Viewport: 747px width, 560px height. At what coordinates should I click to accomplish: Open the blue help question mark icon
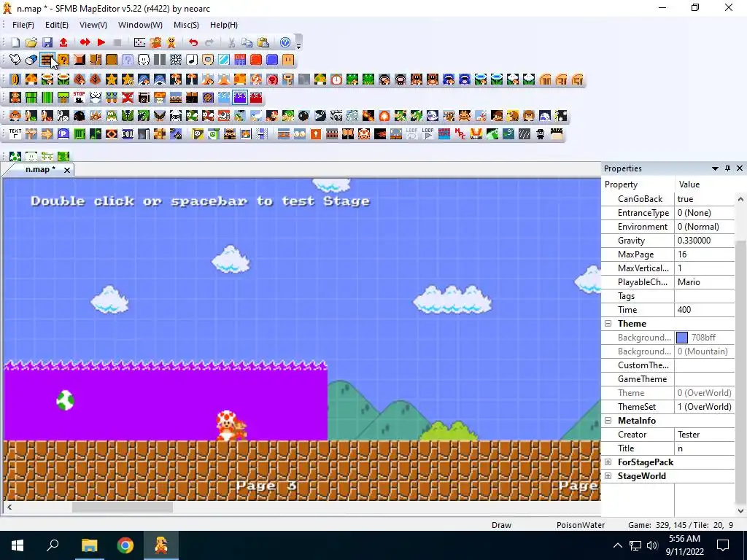coord(285,42)
